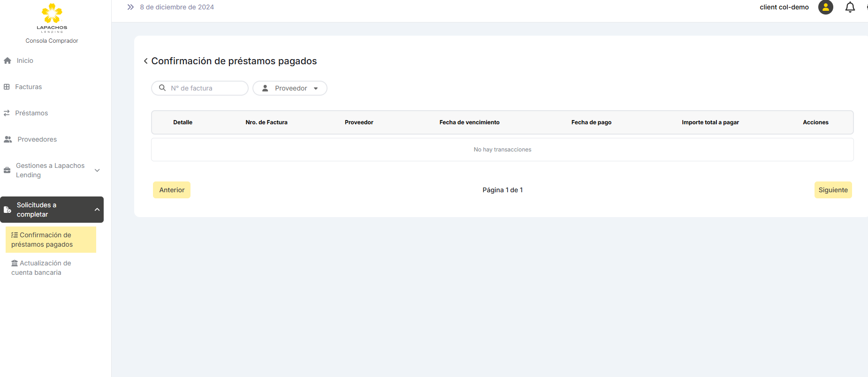Click the Proveedores people icon in sidebar
This screenshot has height=377, width=868.
click(x=8, y=139)
